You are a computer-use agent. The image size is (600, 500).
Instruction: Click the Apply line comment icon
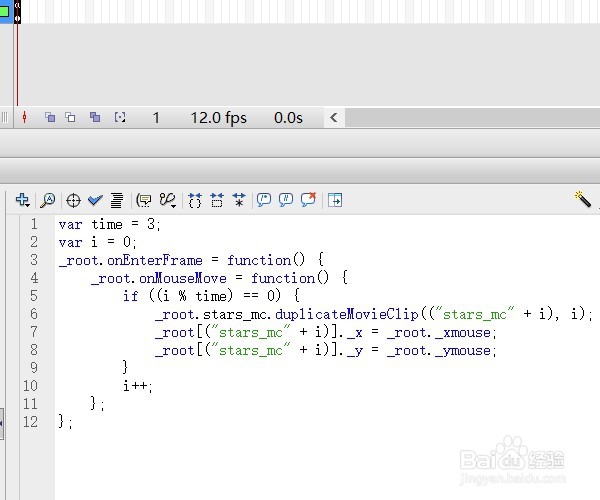pyautogui.click(x=286, y=200)
